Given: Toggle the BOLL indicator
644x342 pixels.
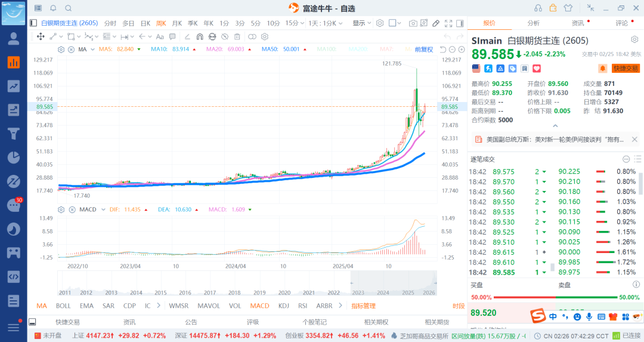Looking at the screenshot, I should 63,306.
